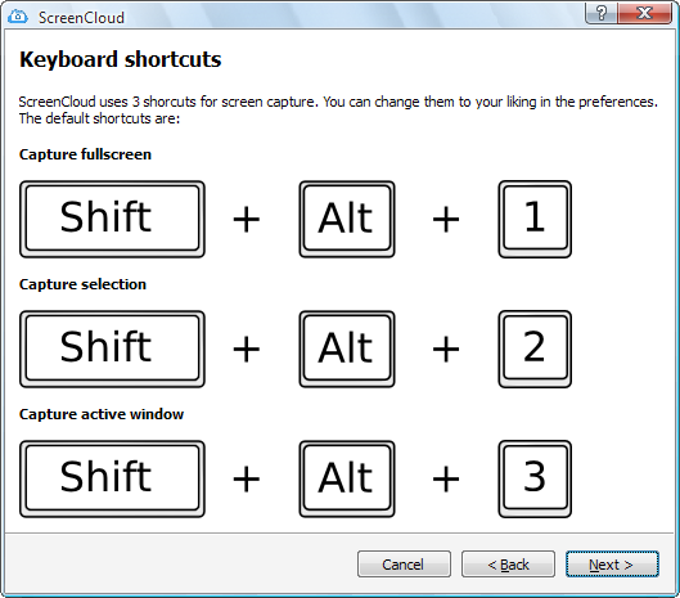Click the number 3 key image
The width and height of the screenshot is (680, 598).
click(535, 479)
